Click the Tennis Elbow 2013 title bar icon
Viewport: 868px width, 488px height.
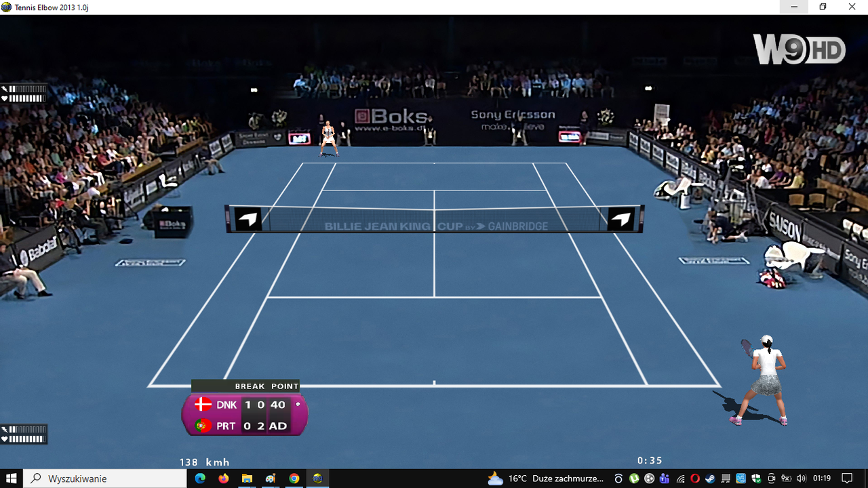6,7
